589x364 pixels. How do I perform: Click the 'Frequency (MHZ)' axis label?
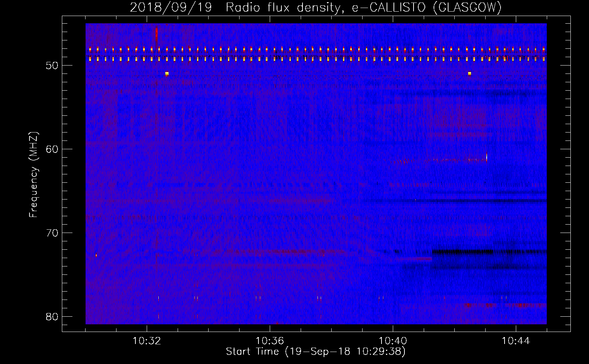tap(33, 175)
